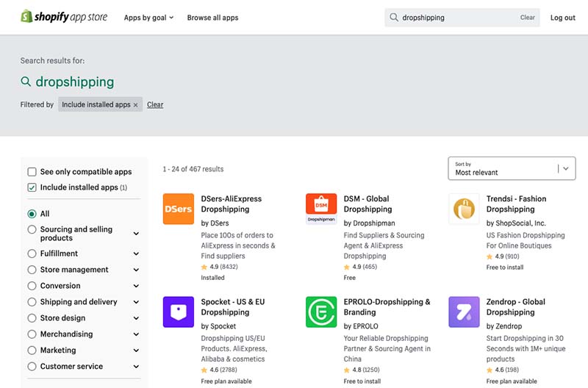Expand the Store design chevron

(136, 318)
